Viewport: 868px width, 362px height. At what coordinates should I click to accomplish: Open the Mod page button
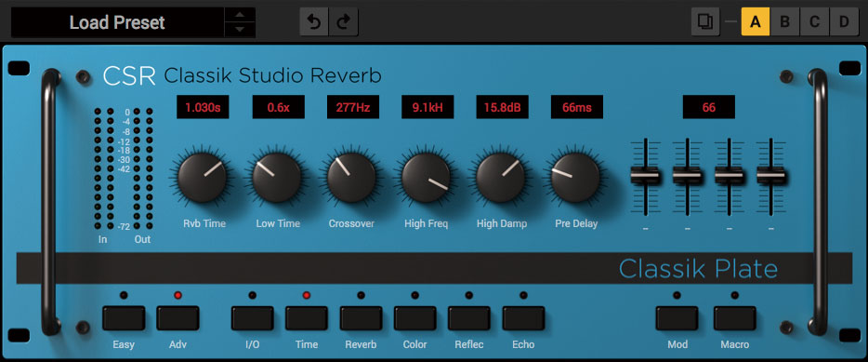677,318
